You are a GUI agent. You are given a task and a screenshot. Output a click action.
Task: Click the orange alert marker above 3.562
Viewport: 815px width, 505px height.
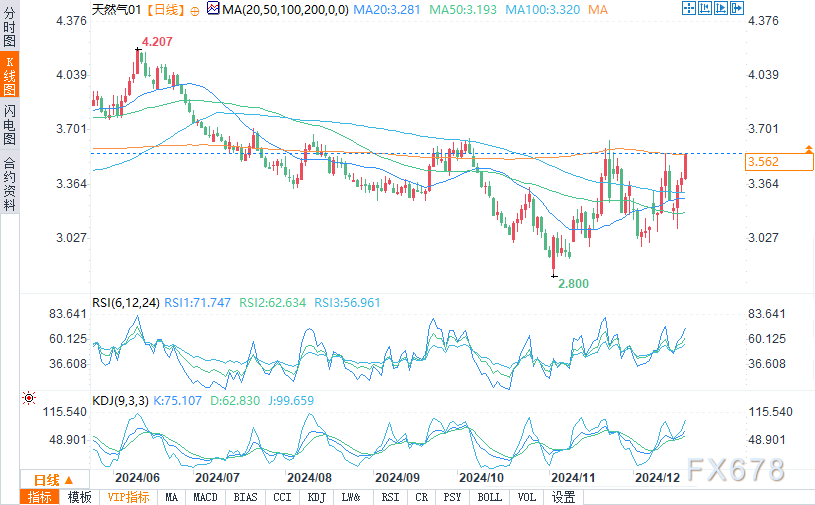point(809,149)
